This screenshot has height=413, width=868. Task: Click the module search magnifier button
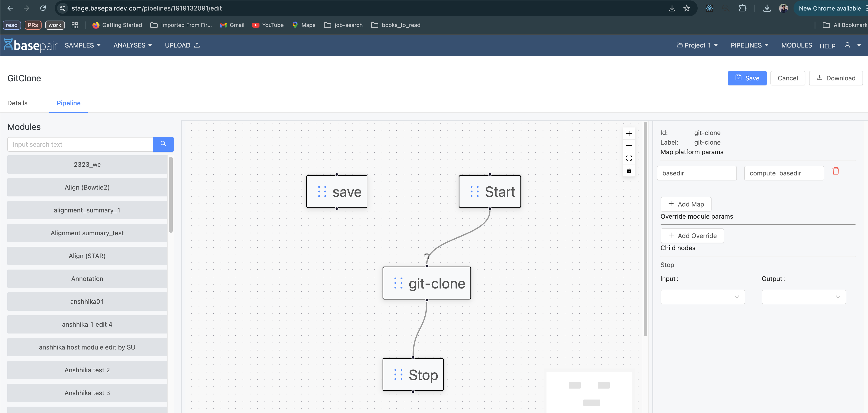click(x=163, y=144)
